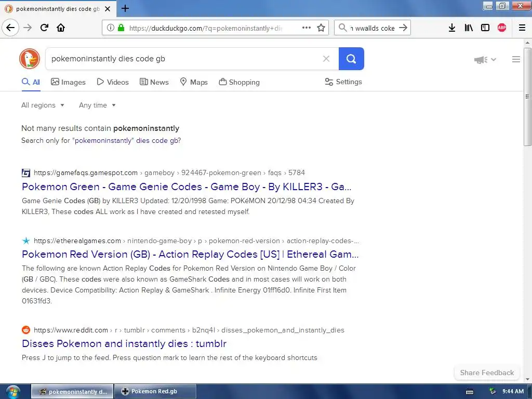Image resolution: width=532 pixels, height=399 pixels.
Task: Open the Any time filter dropdown
Action: coord(97,105)
